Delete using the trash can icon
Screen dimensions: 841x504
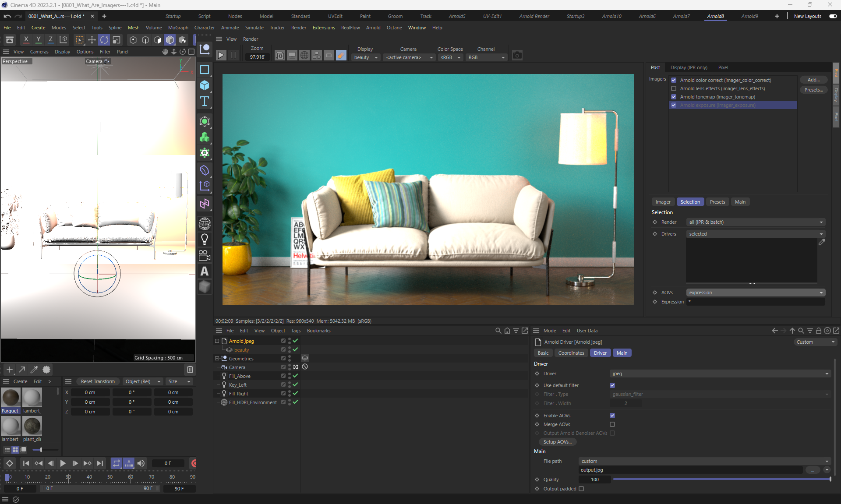[190, 370]
